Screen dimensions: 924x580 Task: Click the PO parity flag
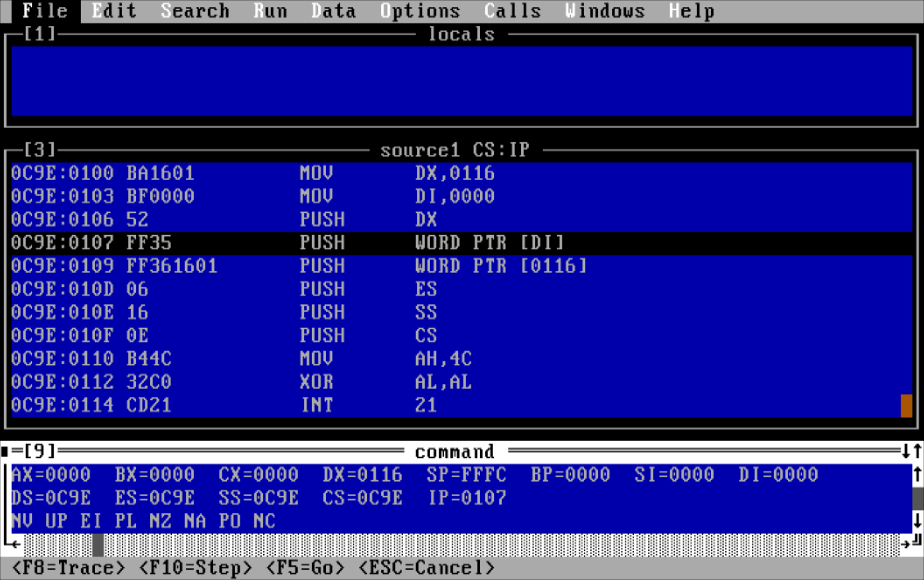tap(230, 521)
